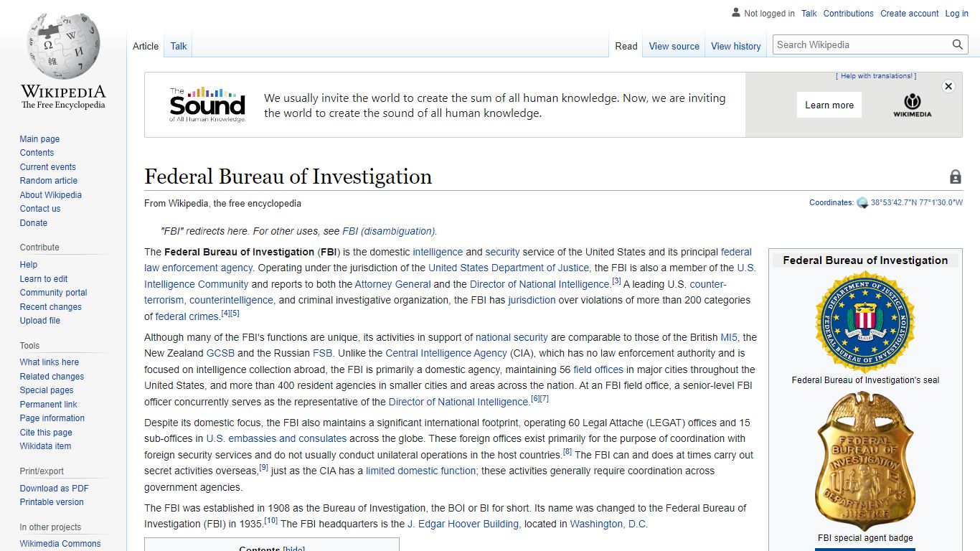Screen dimensions: 980x551
Task: Open the View source tab
Action: [x=674, y=46]
